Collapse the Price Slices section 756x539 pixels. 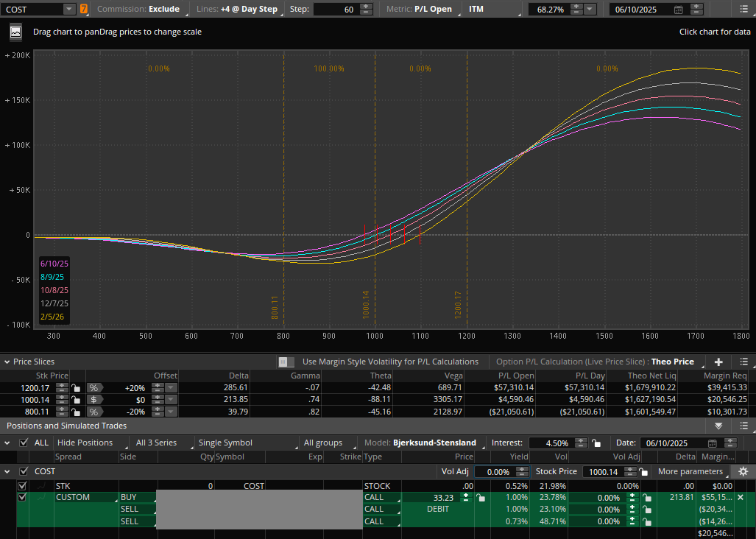[x=7, y=362]
